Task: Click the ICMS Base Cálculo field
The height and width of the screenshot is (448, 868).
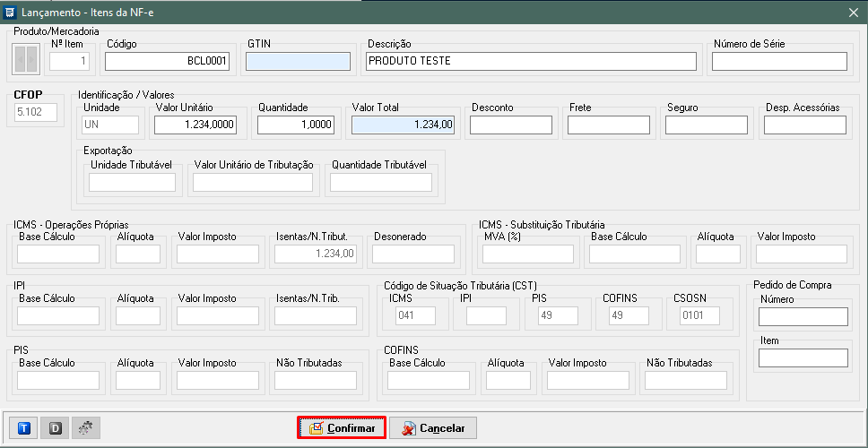Action: 58,254
